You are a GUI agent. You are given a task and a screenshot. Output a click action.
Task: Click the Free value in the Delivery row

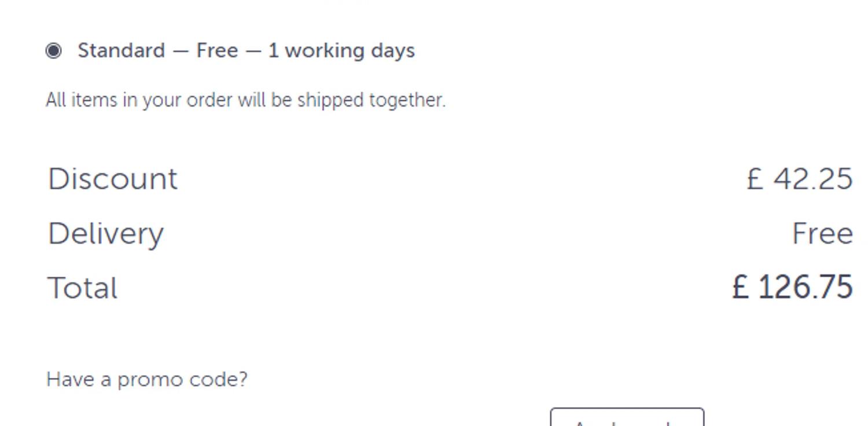coord(822,234)
